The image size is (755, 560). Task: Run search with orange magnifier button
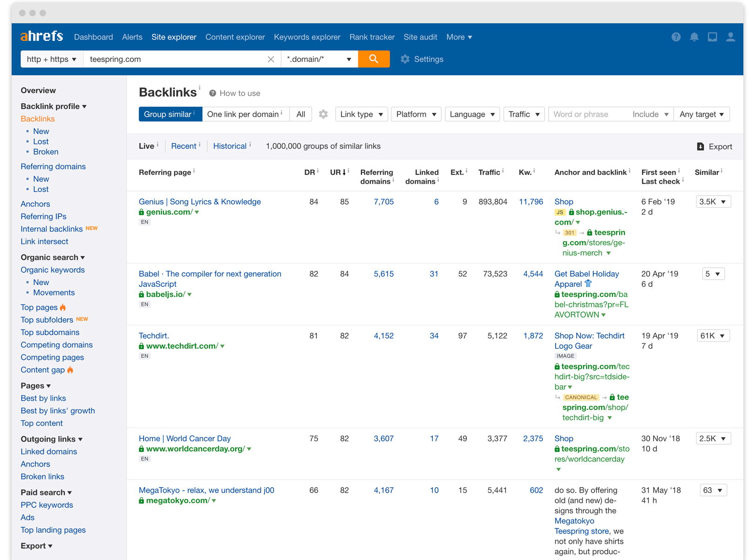[374, 59]
